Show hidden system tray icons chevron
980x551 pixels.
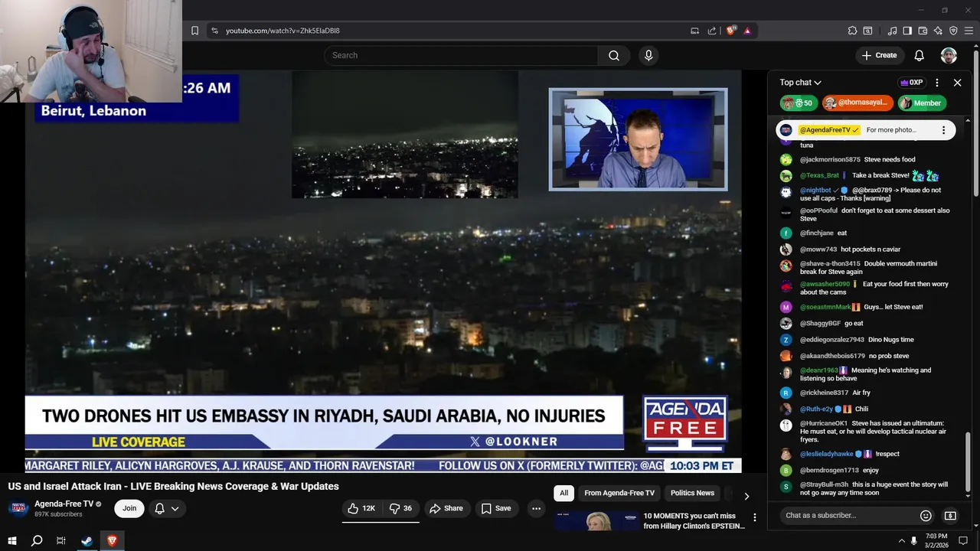pyautogui.click(x=901, y=541)
